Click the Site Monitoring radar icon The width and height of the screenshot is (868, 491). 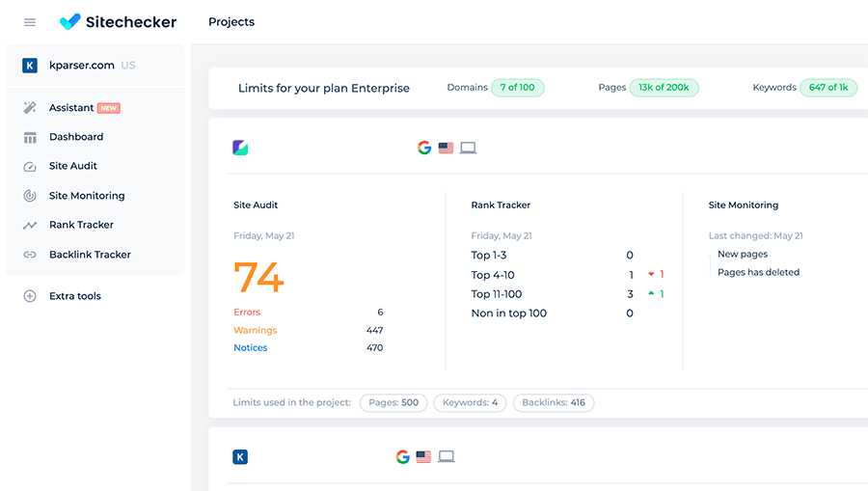pos(30,196)
